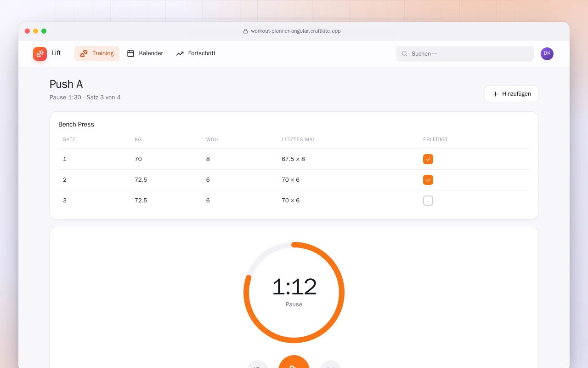Screen dimensions: 588x368
Task: Click the circular rest timer progress ring
Action: tap(294, 293)
